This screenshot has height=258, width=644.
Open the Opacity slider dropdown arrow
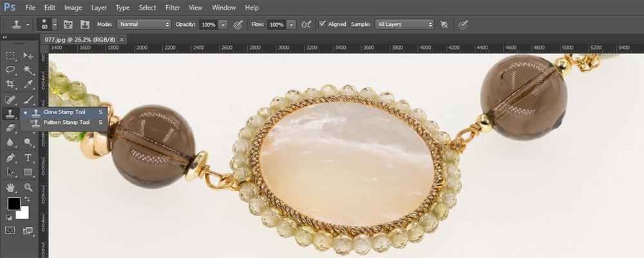point(223,25)
